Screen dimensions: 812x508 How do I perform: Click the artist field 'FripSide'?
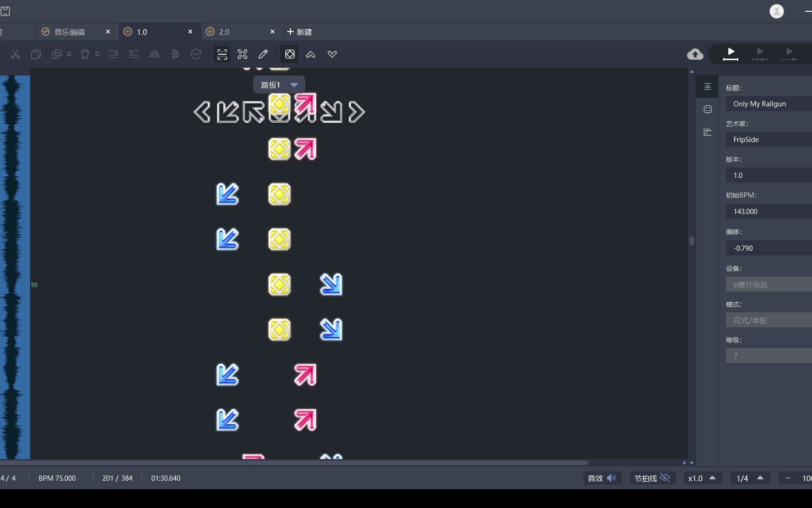pyautogui.click(x=769, y=139)
